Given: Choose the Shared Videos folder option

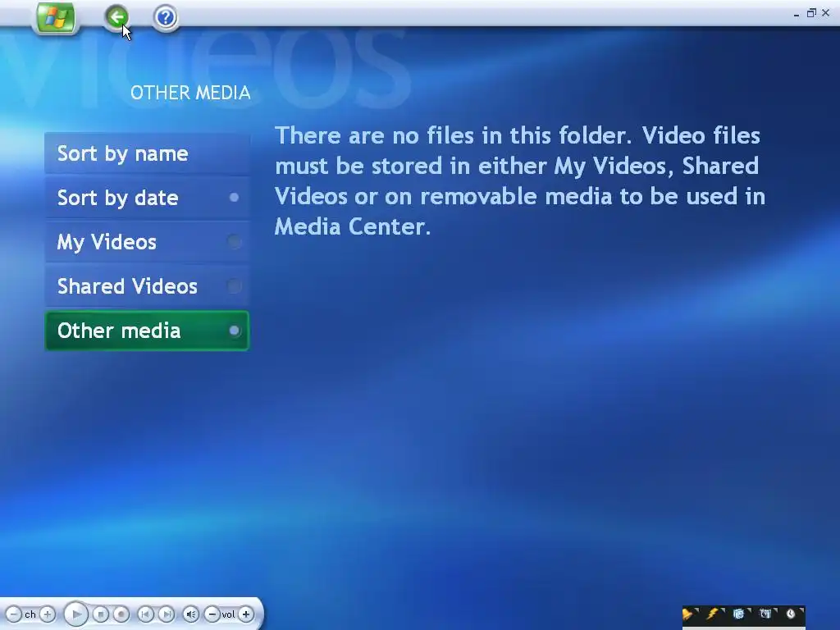Looking at the screenshot, I should tap(147, 286).
